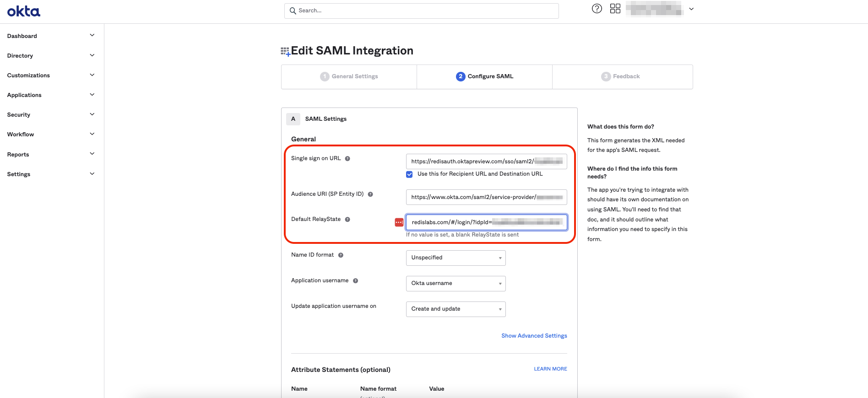This screenshot has width=868, height=398.
Task: Click Show Advanced Settings link
Action: point(534,336)
